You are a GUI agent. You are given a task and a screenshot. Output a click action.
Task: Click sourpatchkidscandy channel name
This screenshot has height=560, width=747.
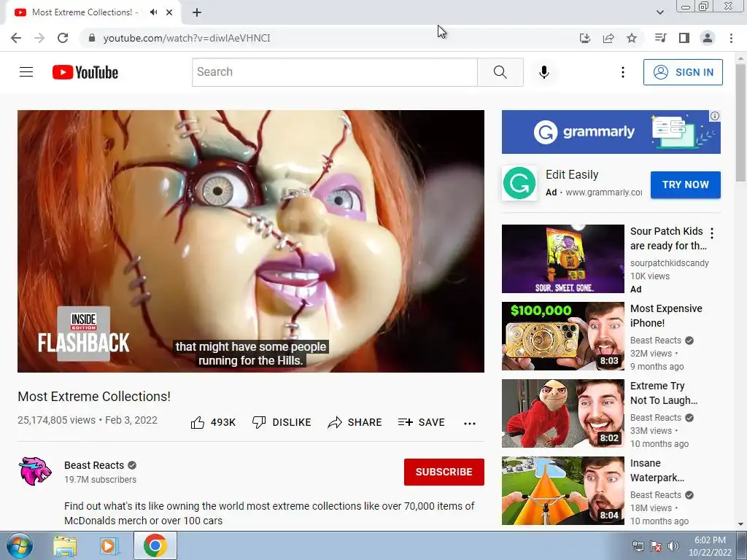click(x=670, y=263)
